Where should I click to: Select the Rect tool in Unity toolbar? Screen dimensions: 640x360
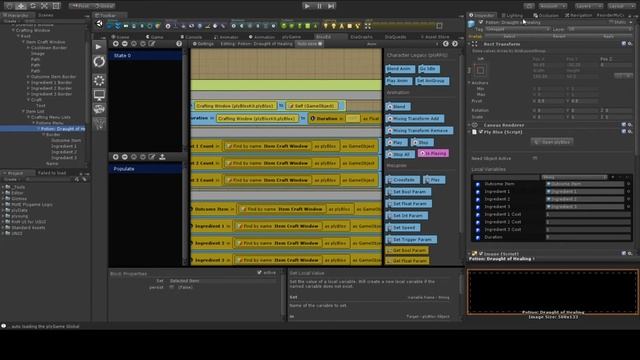click(x=56, y=6)
